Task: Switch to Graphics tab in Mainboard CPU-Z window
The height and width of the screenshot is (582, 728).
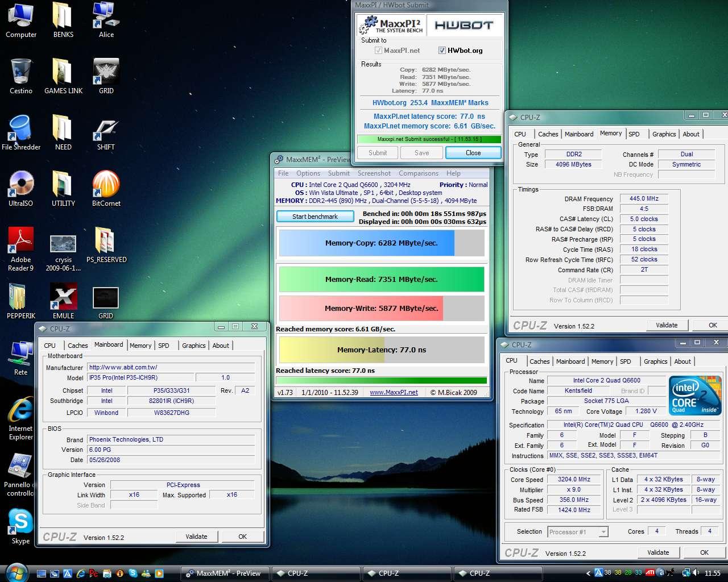Action: point(194,346)
